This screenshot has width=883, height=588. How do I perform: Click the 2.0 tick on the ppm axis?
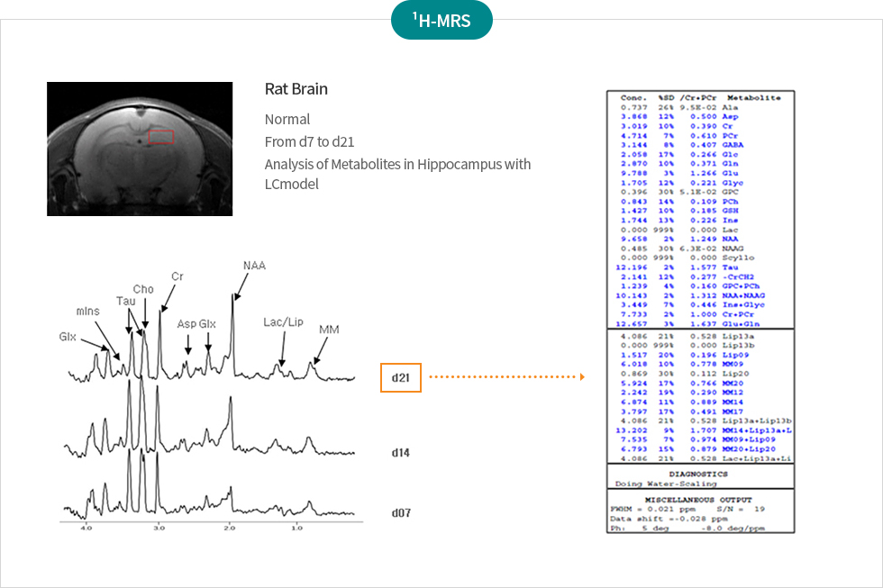(x=228, y=528)
